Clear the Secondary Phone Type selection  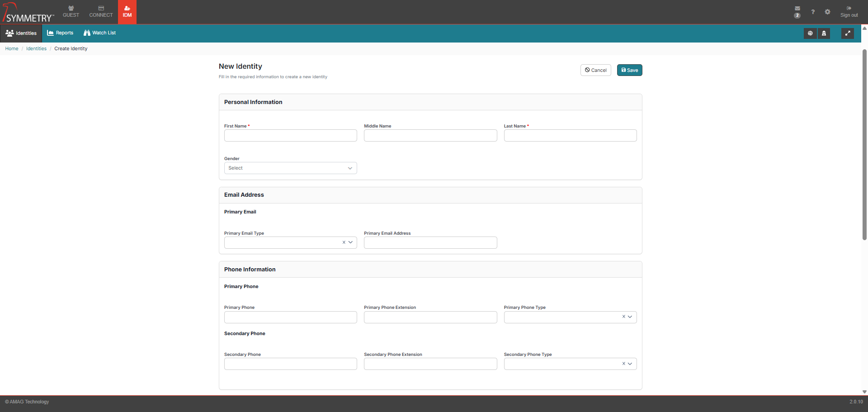pyautogui.click(x=623, y=364)
